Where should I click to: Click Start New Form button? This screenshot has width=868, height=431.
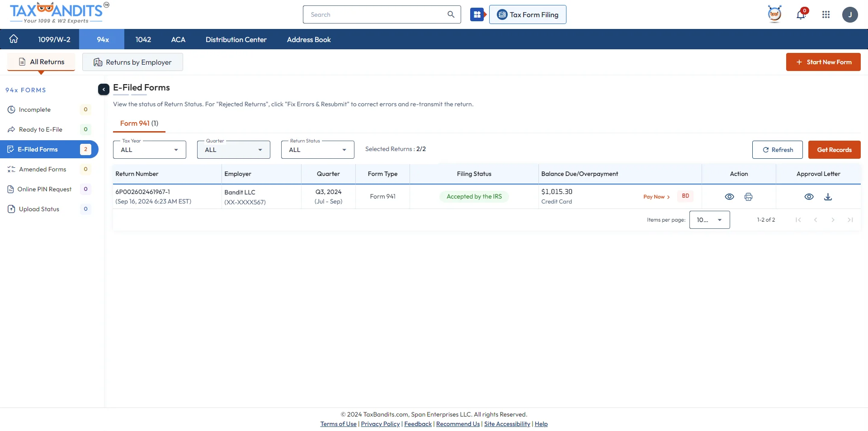(x=823, y=62)
